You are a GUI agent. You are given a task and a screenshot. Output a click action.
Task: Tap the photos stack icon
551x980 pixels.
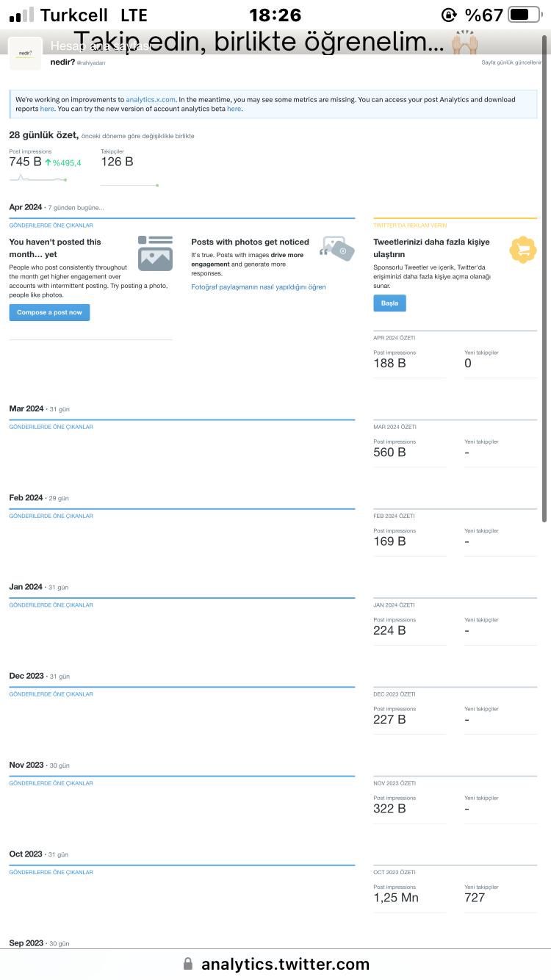tap(337, 248)
